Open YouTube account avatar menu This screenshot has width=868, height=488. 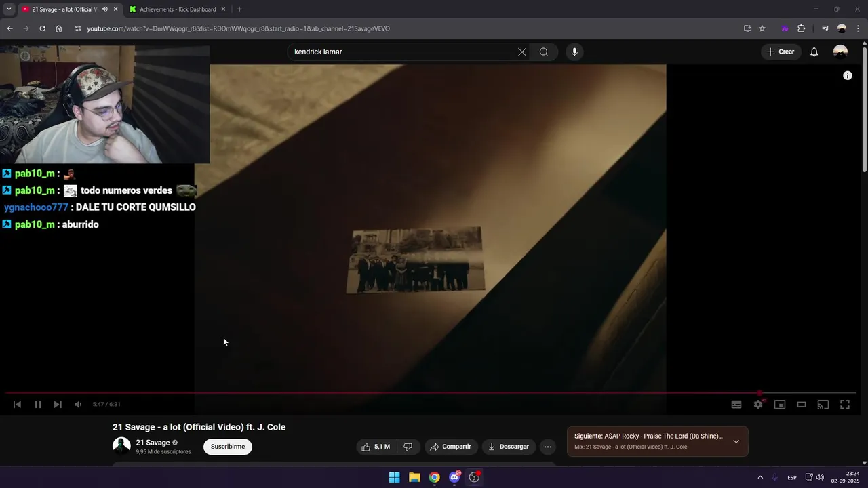(x=840, y=52)
